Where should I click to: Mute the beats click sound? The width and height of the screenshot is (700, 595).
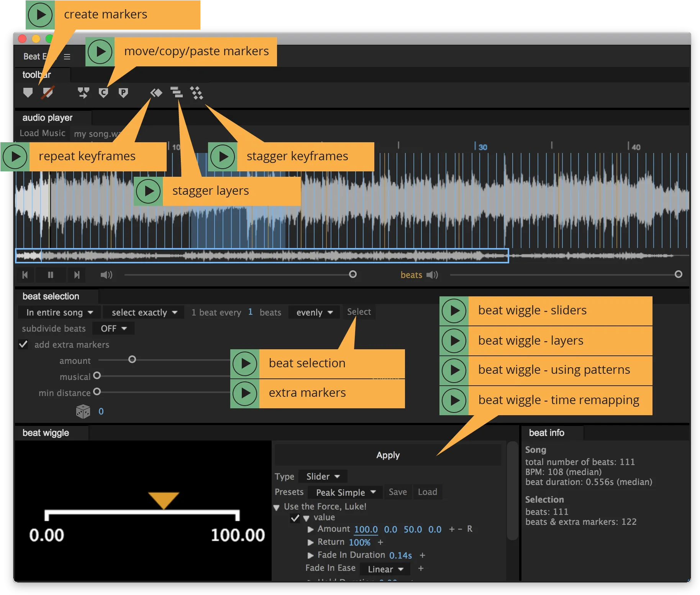click(433, 275)
